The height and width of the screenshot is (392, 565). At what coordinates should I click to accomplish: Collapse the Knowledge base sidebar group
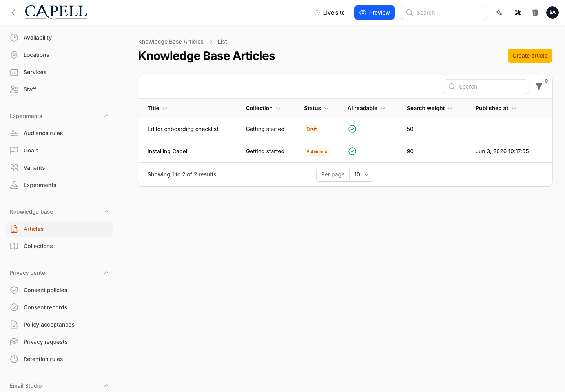106,212
